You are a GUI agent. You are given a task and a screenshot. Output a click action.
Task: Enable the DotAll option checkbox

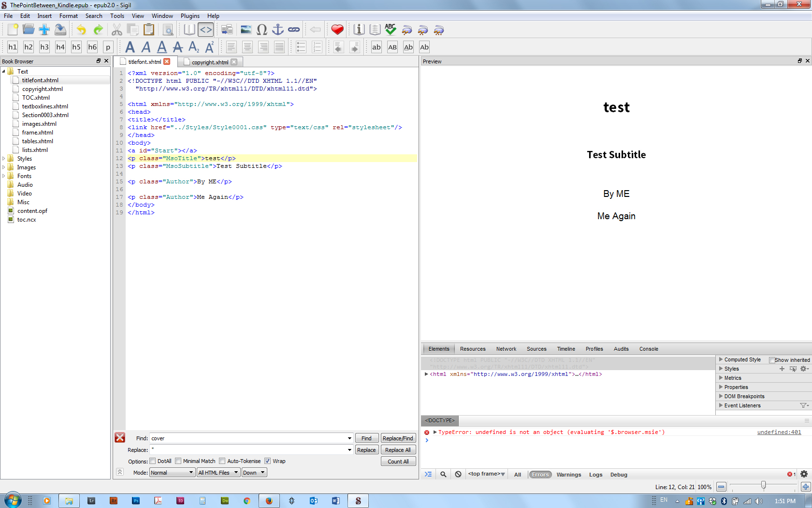[x=153, y=461]
